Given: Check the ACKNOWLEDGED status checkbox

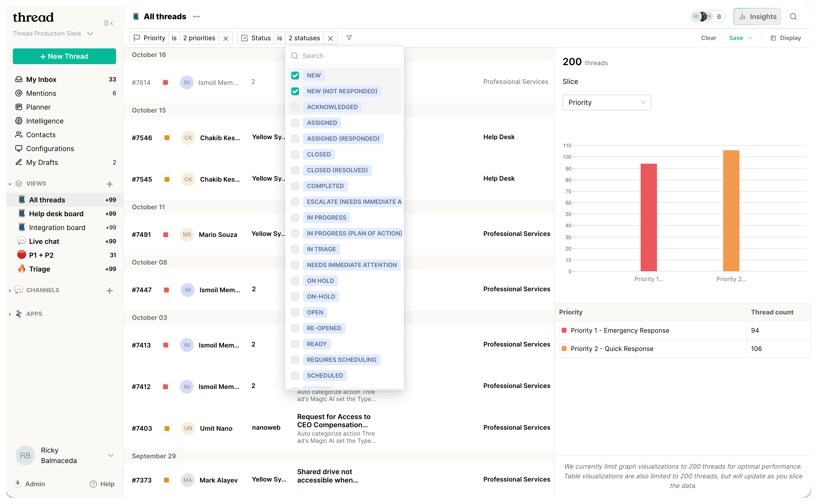Looking at the screenshot, I should click(x=295, y=107).
